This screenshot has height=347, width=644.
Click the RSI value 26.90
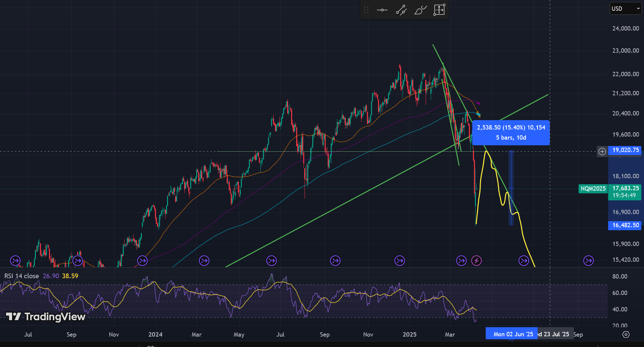tap(51, 276)
